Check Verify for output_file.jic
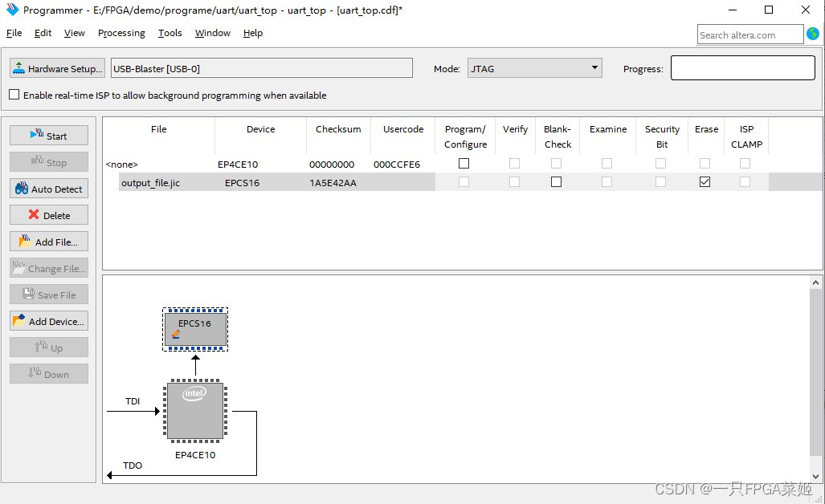Viewport: 825px width, 504px height. point(515,182)
